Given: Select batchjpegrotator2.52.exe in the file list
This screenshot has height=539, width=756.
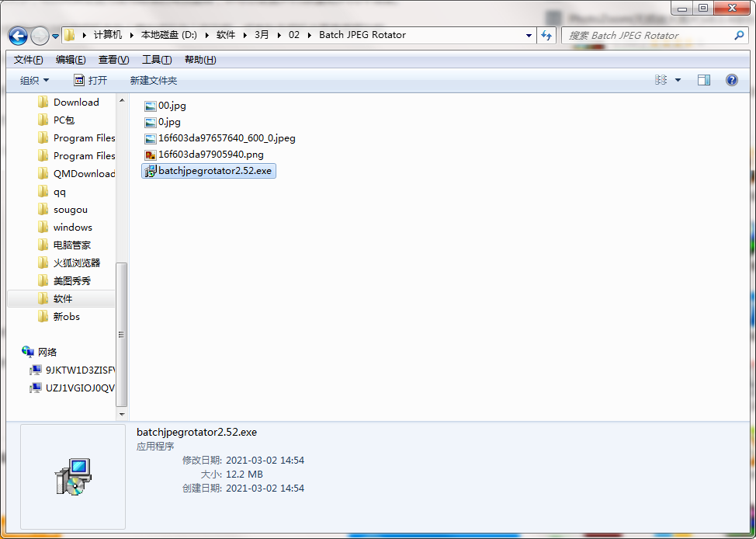Looking at the screenshot, I should point(209,171).
